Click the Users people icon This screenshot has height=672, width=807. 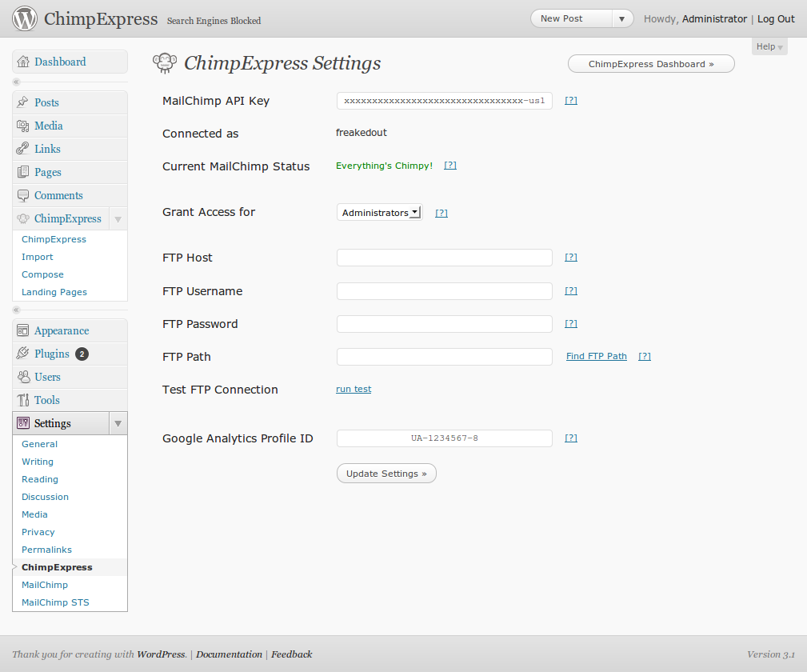pos(23,377)
